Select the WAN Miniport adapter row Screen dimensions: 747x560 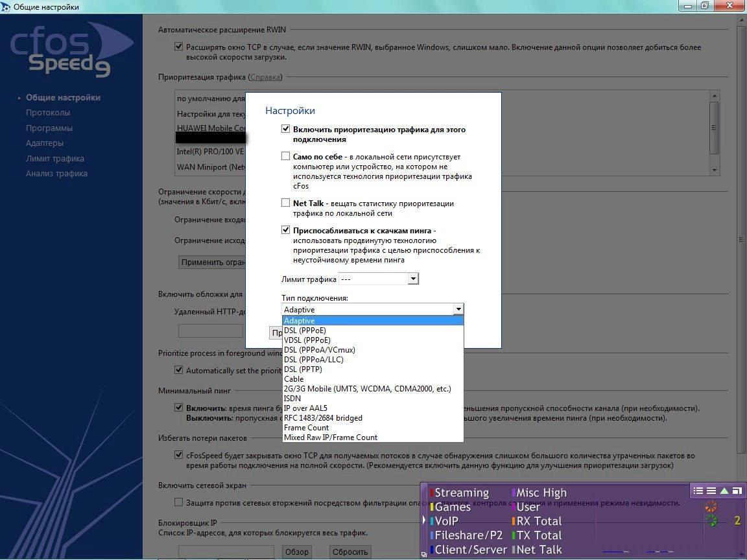tap(211, 167)
